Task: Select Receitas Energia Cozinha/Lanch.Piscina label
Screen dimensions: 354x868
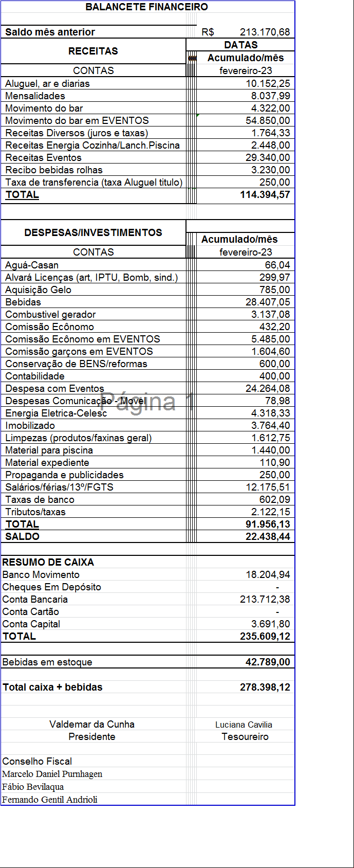Action: point(92,145)
